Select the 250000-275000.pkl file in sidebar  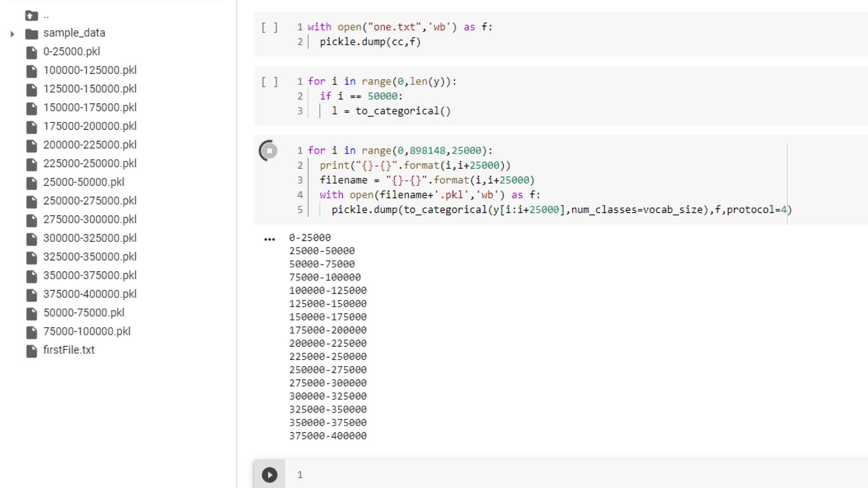(x=89, y=201)
